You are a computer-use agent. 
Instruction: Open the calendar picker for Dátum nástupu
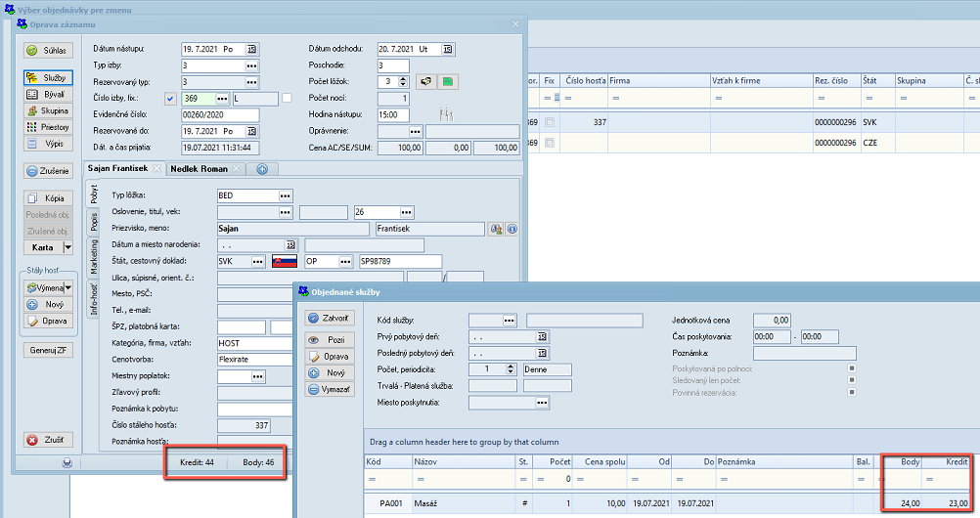point(251,49)
